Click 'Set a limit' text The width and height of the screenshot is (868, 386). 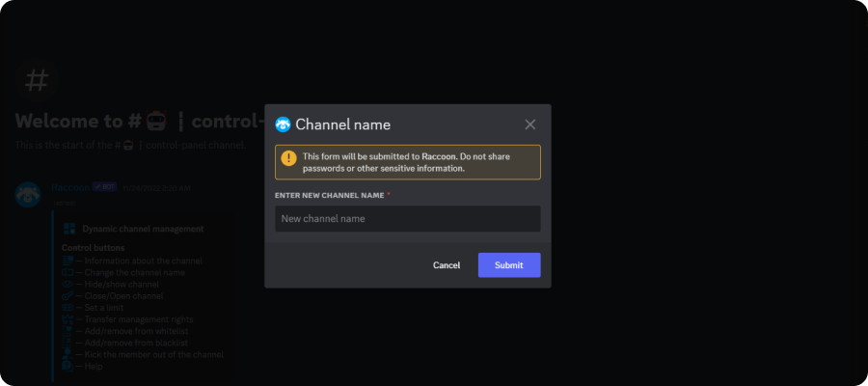pyautogui.click(x=104, y=308)
